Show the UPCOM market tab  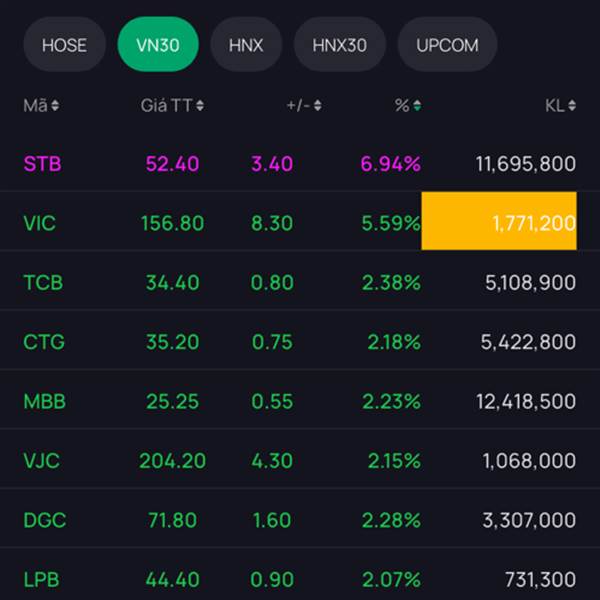click(x=447, y=45)
